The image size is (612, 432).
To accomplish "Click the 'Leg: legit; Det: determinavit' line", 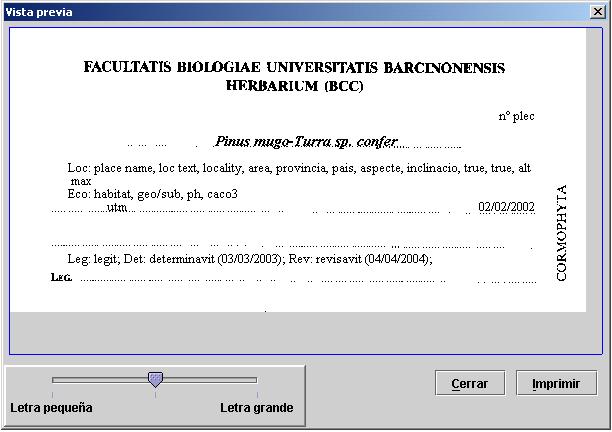I will tap(250, 259).
